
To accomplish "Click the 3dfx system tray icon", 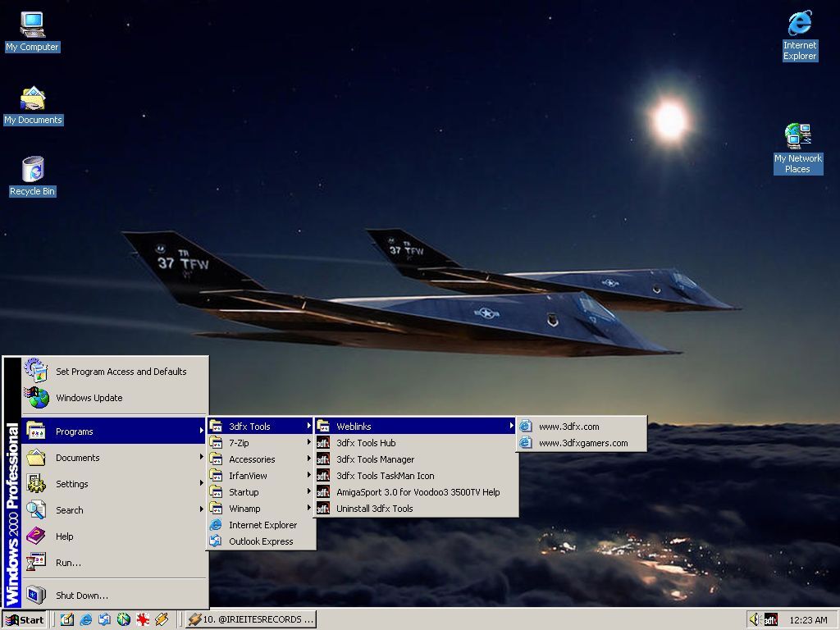I will [x=770, y=619].
